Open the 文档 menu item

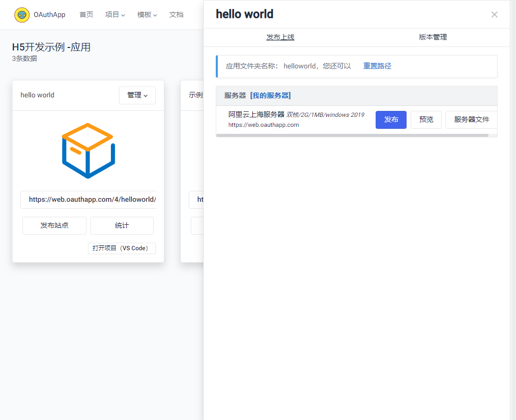click(176, 14)
